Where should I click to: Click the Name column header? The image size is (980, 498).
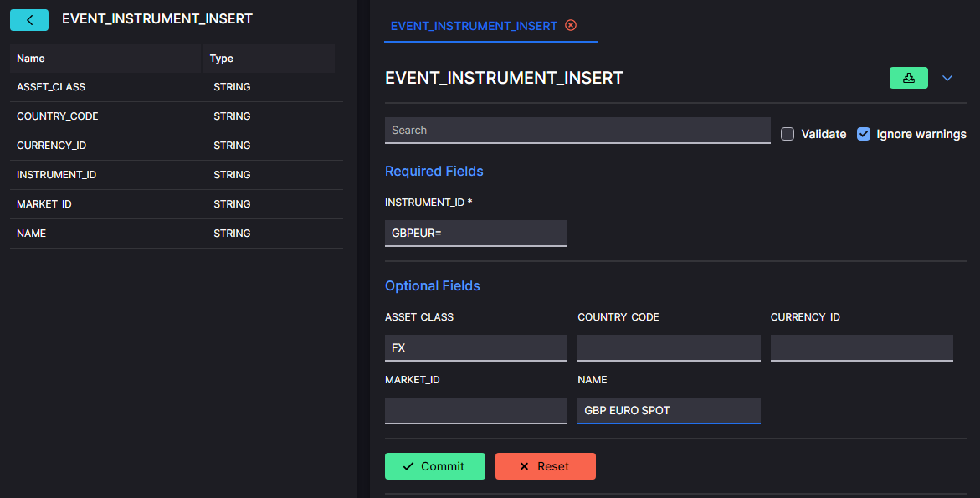coord(105,58)
